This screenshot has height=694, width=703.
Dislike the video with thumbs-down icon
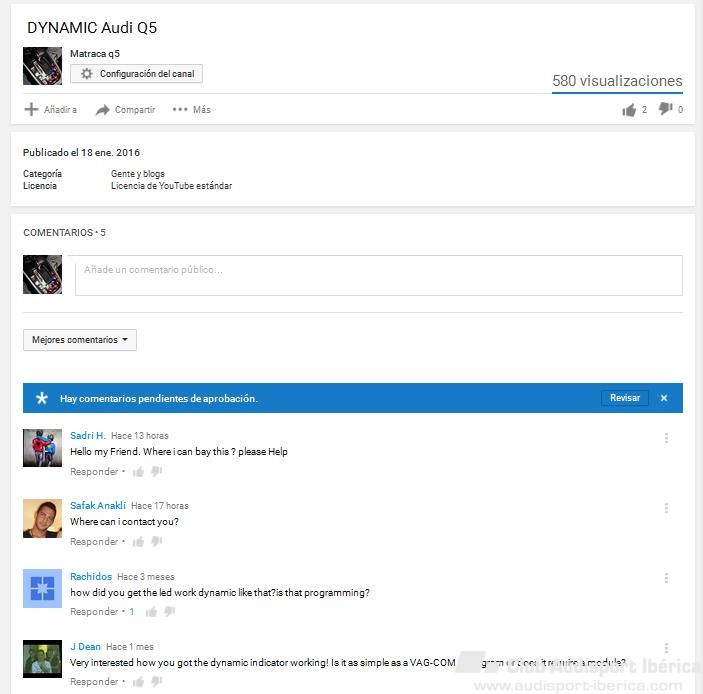665,109
